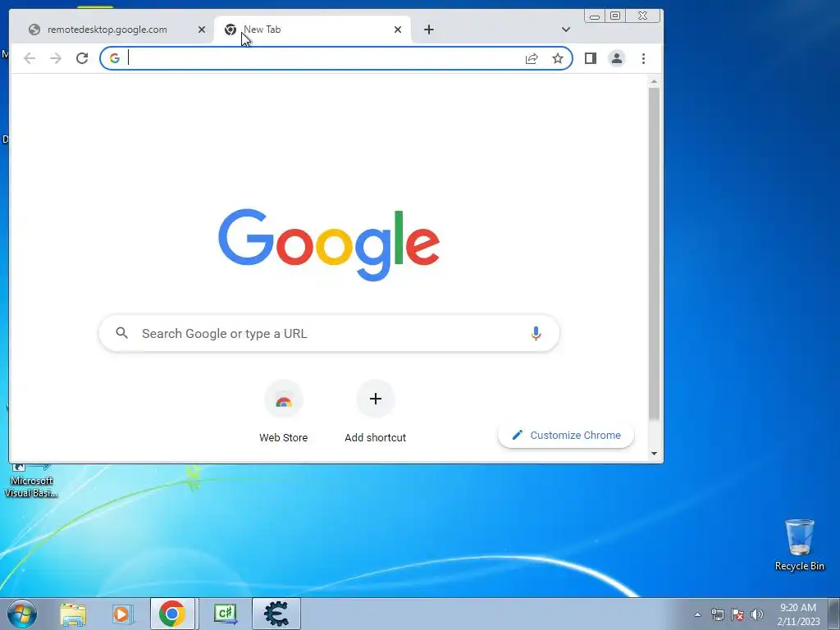Go back using the browser back arrow
840x630 pixels.
[x=30, y=58]
